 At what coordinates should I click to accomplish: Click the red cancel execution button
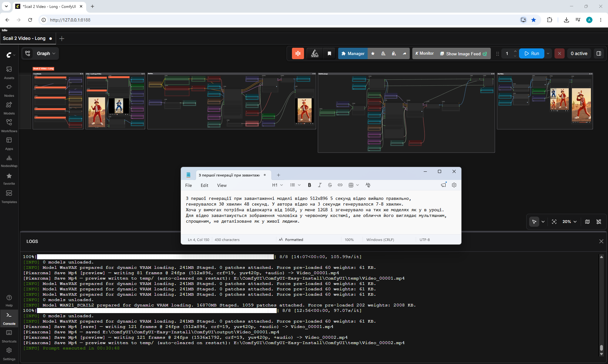pyautogui.click(x=560, y=53)
